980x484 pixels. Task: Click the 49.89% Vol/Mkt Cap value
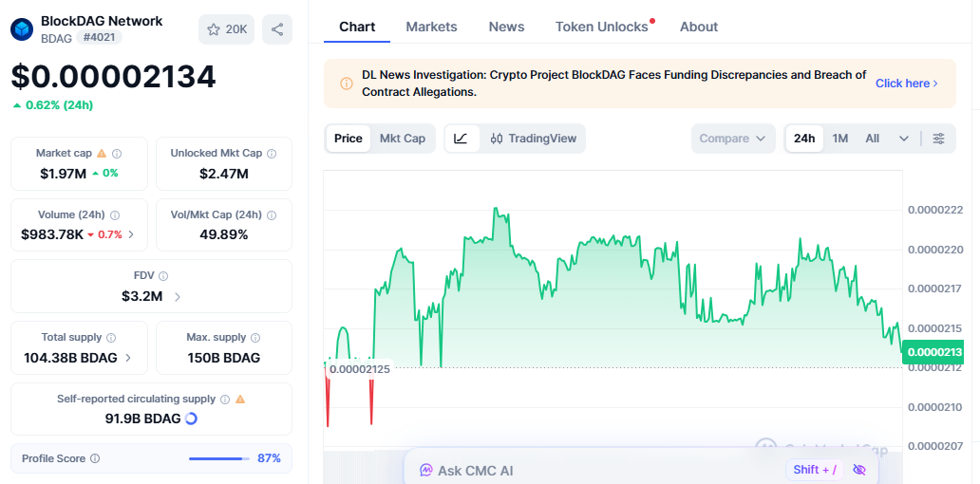click(x=224, y=234)
